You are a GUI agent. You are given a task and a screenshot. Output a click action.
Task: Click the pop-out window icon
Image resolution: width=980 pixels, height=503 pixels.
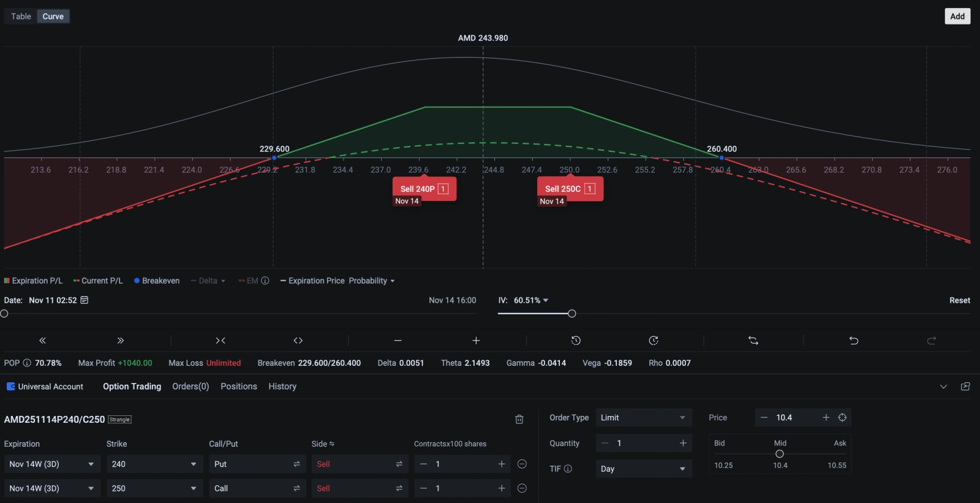(965, 387)
